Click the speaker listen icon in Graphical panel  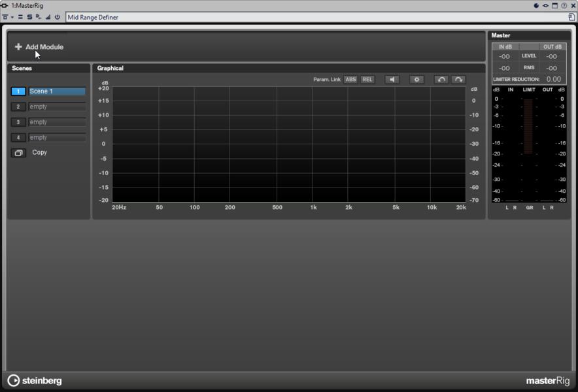[x=392, y=80]
